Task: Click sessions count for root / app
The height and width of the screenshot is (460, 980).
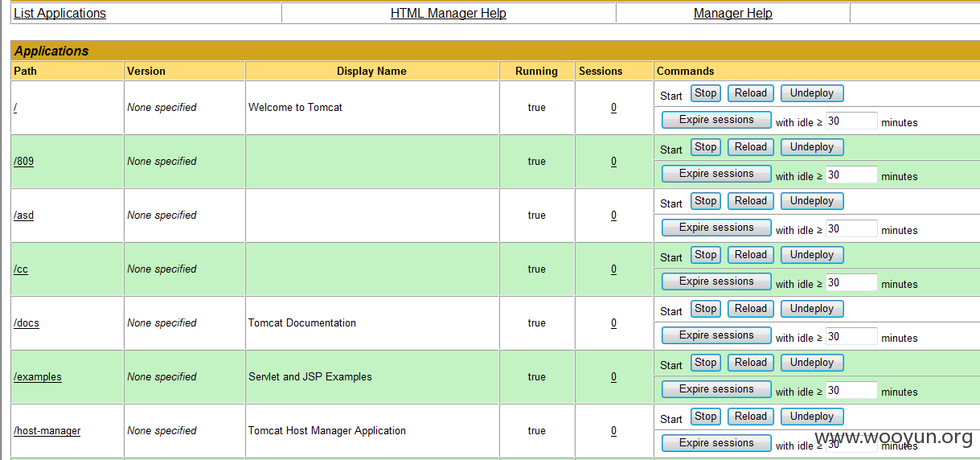Action: click(x=613, y=107)
